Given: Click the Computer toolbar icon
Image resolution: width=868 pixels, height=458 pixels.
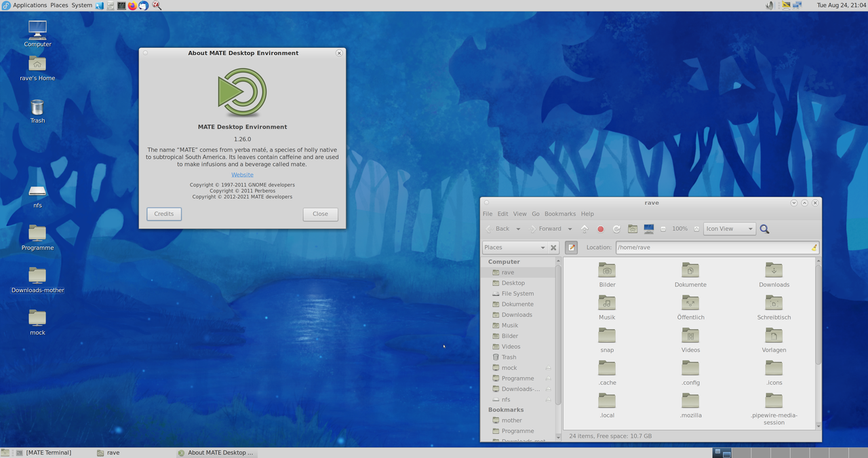Looking at the screenshot, I should [649, 229].
